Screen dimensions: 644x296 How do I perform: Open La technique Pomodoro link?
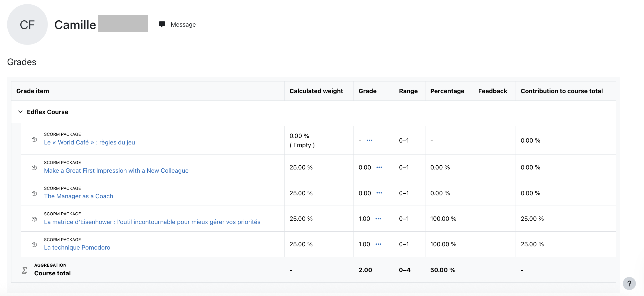point(77,247)
